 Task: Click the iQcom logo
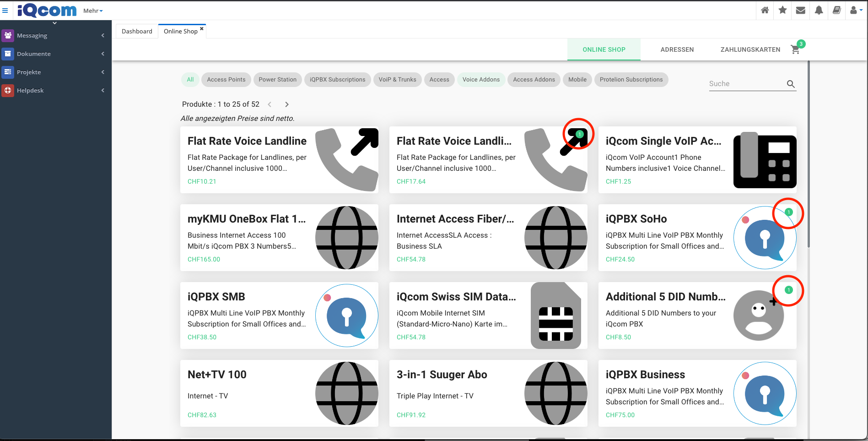point(47,10)
